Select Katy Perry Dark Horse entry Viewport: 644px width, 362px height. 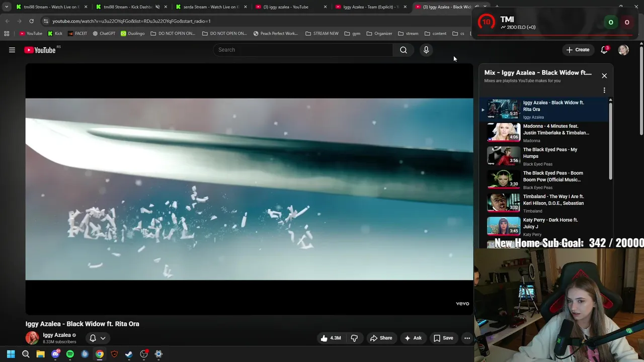545,227
